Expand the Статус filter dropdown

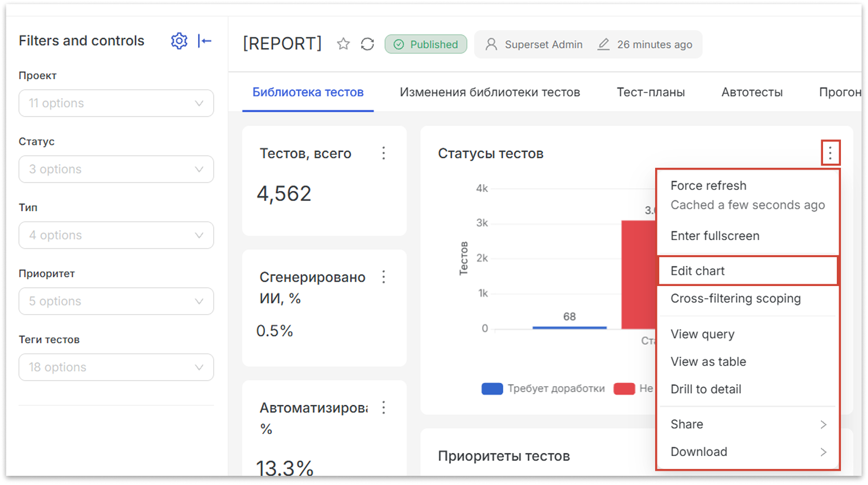(116, 169)
